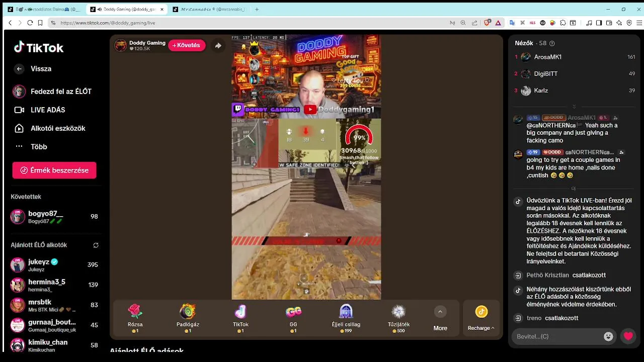Go back with Vissza
Viewport: 644px width, 362px height.
pos(33,69)
